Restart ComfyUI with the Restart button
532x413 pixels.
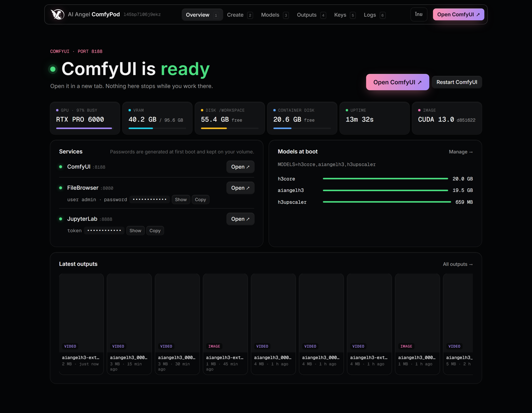(x=457, y=82)
